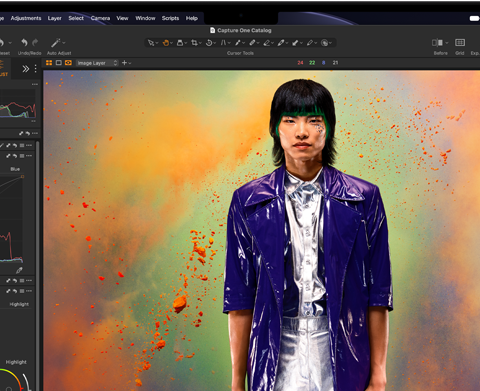Open the View menu
The image size is (480, 391).
[x=122, y=18]
